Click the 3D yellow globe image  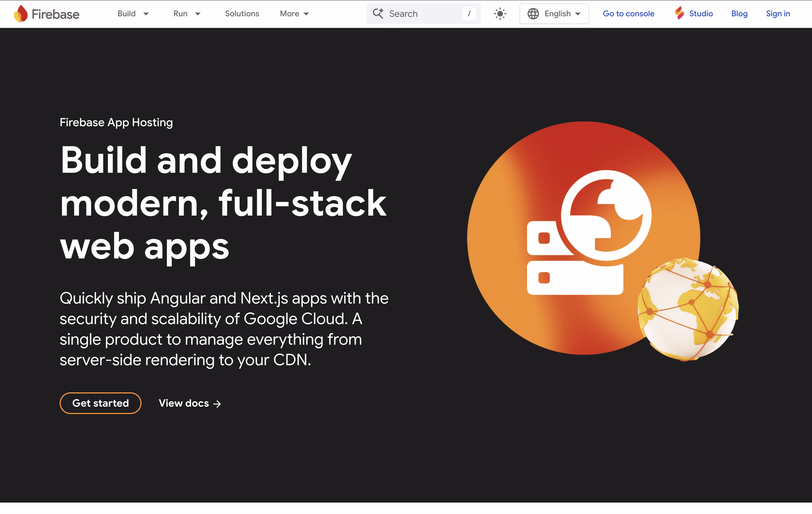pyautogui.click(x=688, y=309)
